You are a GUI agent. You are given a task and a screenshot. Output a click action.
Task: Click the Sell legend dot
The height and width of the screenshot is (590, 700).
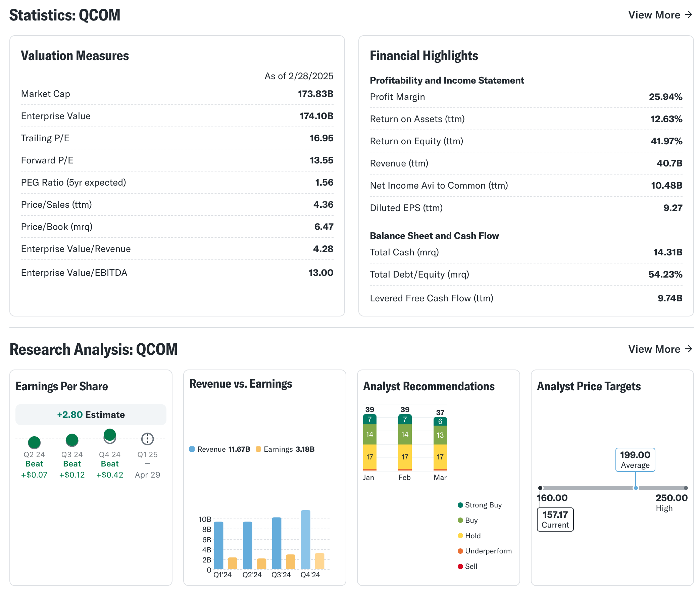click(460, 567)
